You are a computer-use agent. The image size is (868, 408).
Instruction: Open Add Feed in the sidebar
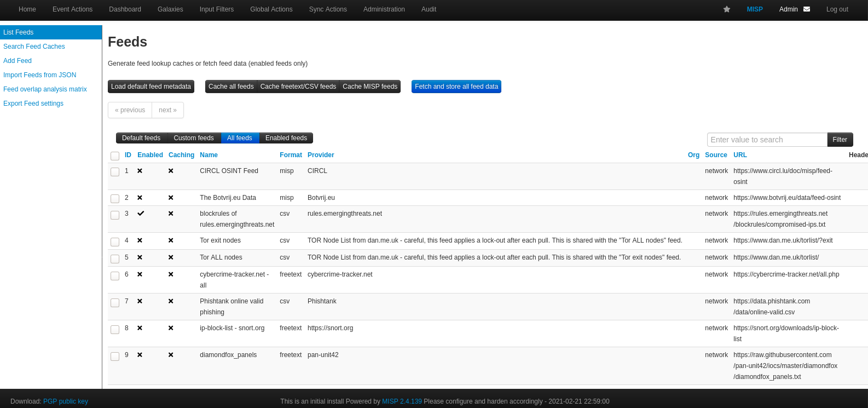coord(18,61)
